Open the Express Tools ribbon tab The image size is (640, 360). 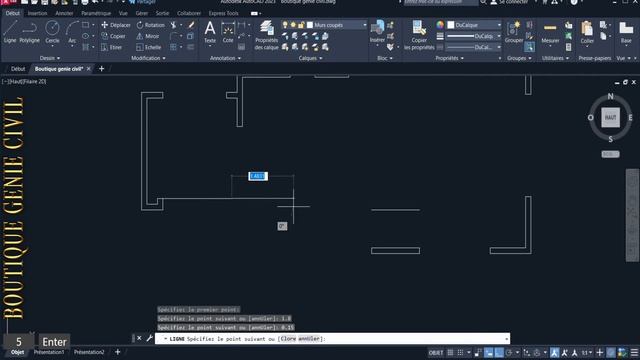tap(224, 13)
